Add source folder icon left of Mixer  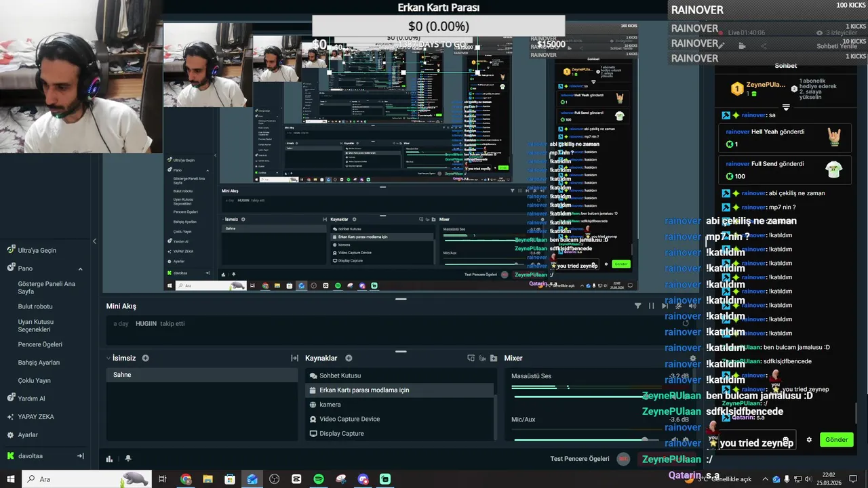click(494, 358)
